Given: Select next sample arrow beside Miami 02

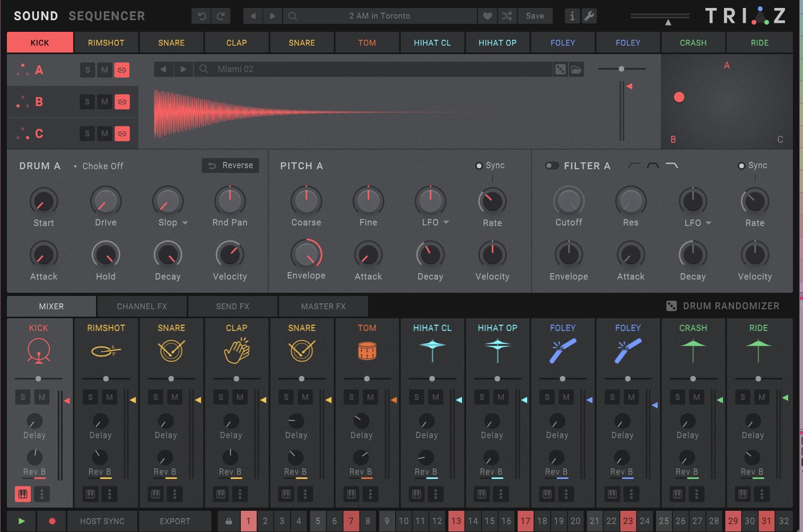Looking at the screenshot, I should [x=183, y=69].
